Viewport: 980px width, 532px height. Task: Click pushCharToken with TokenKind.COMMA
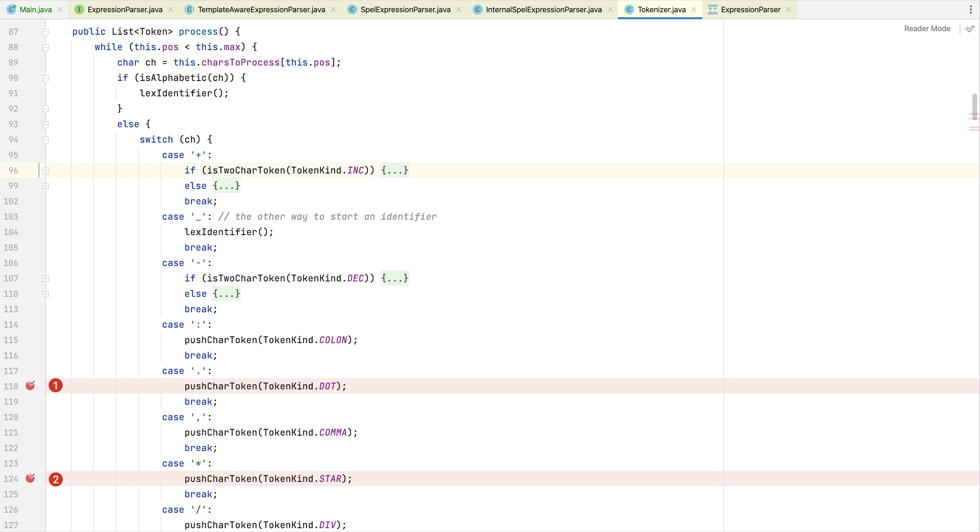pyautogui.click(x=271, y=432)
